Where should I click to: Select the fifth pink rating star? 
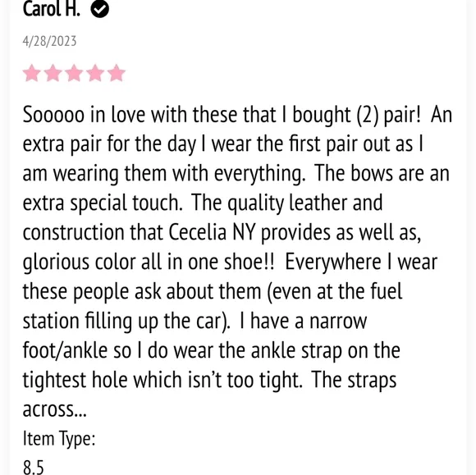(x=117, y=73)
